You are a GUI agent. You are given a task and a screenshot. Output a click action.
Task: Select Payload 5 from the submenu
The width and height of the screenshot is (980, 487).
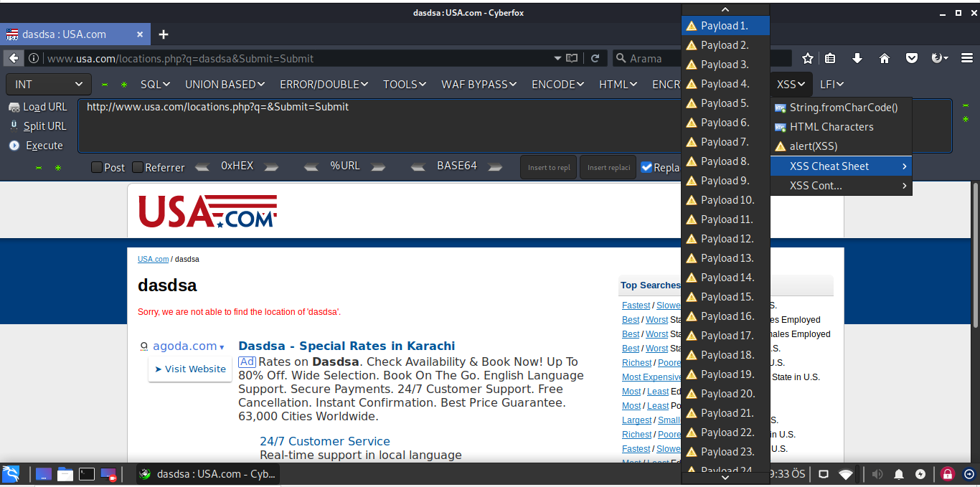pyautogui.click(x=725, y=103)
